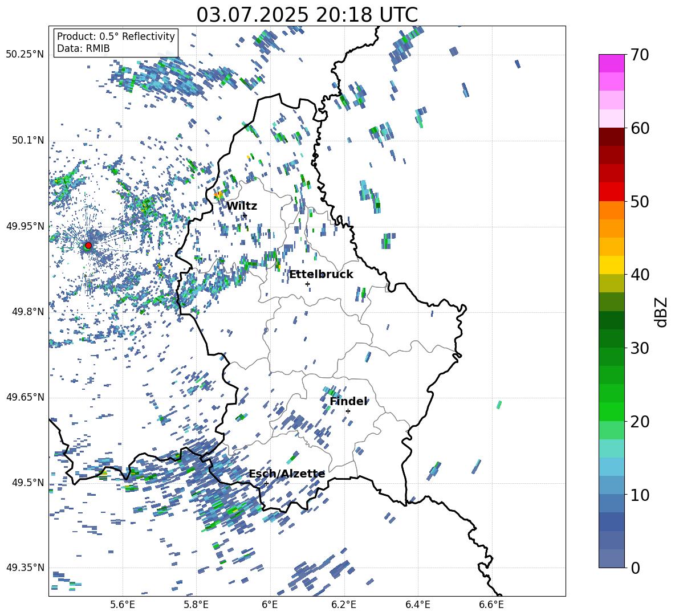Click the bright red swatch just above 50
Image resolution: width=675 pixels, height=616 pixels.
click(611, 192)
